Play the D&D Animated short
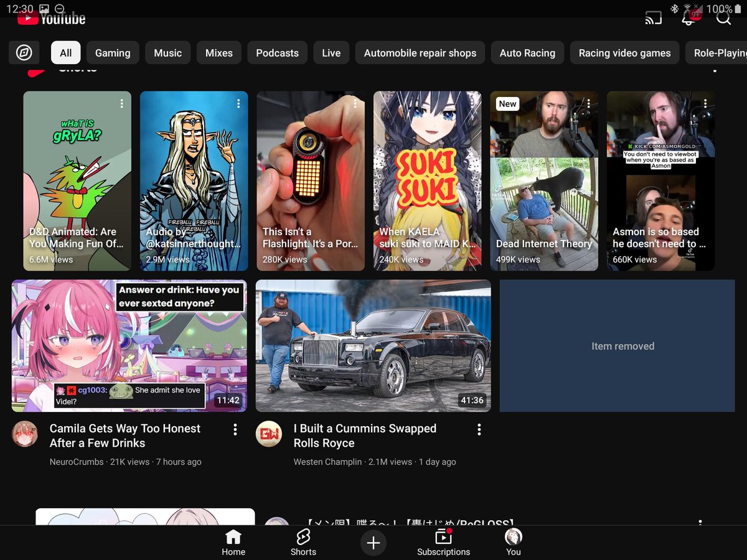Screen dimensions: 747x560 77,181
